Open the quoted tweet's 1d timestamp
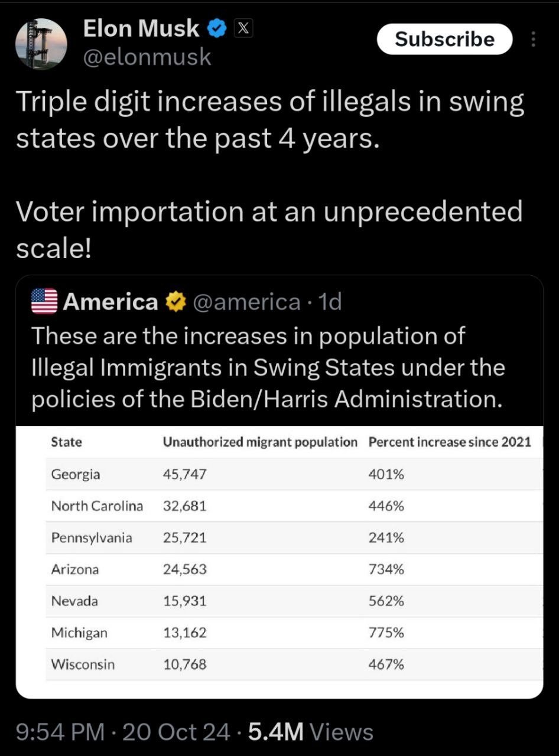The height and width of the screenshot is (756, 559). (330, 302)
